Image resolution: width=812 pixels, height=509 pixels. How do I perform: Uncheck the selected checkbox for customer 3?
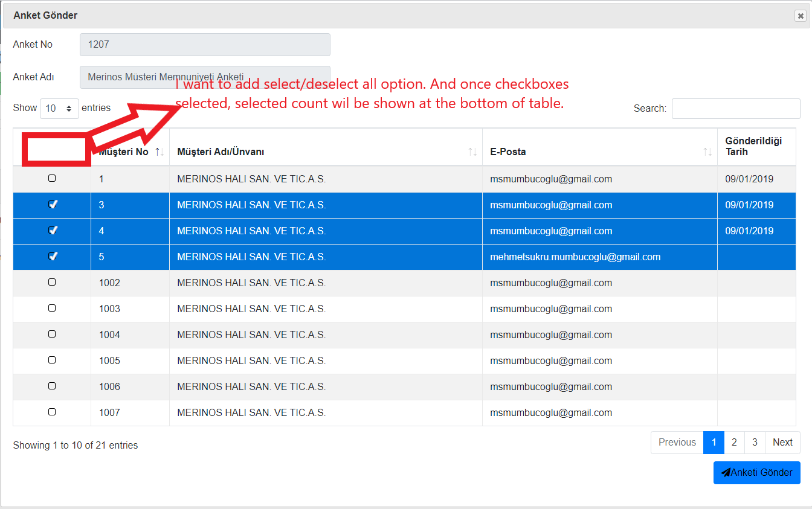(52, 204)
